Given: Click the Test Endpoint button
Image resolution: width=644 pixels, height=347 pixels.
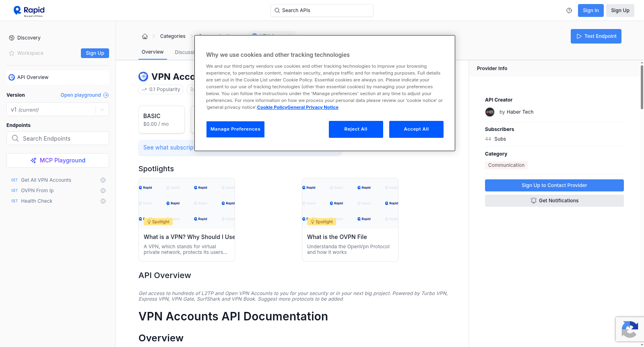Looking at the screenshot, I should (x=596, y=36).
